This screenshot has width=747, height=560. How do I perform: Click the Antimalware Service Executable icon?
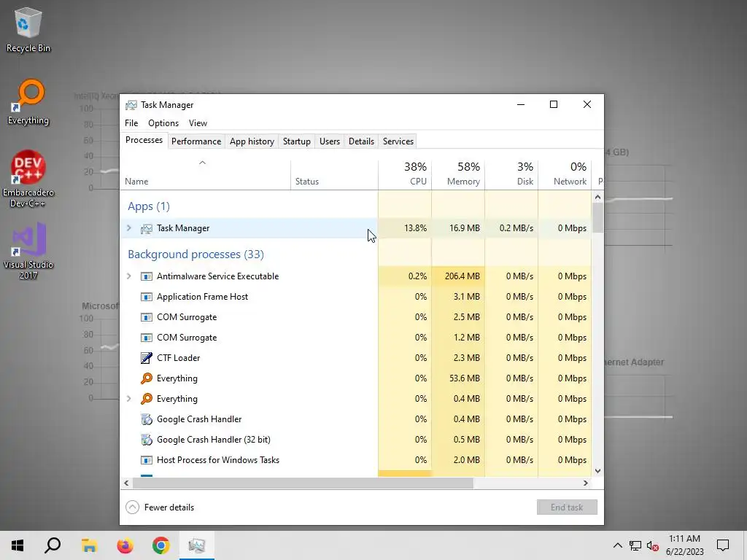(146, 276)
